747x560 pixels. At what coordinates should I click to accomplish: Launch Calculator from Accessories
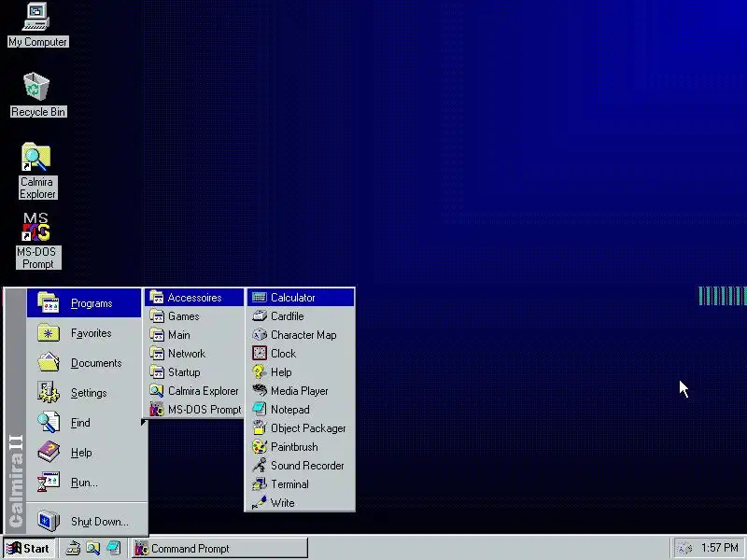300,298
